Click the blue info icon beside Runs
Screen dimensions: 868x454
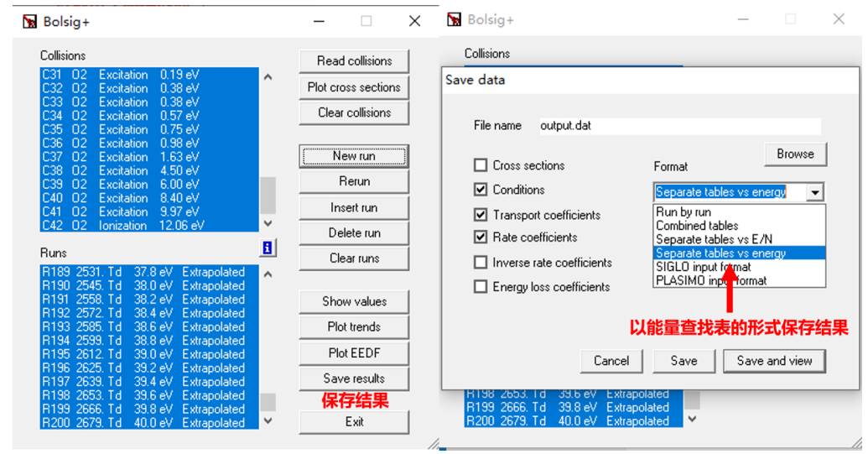(268, 248)
